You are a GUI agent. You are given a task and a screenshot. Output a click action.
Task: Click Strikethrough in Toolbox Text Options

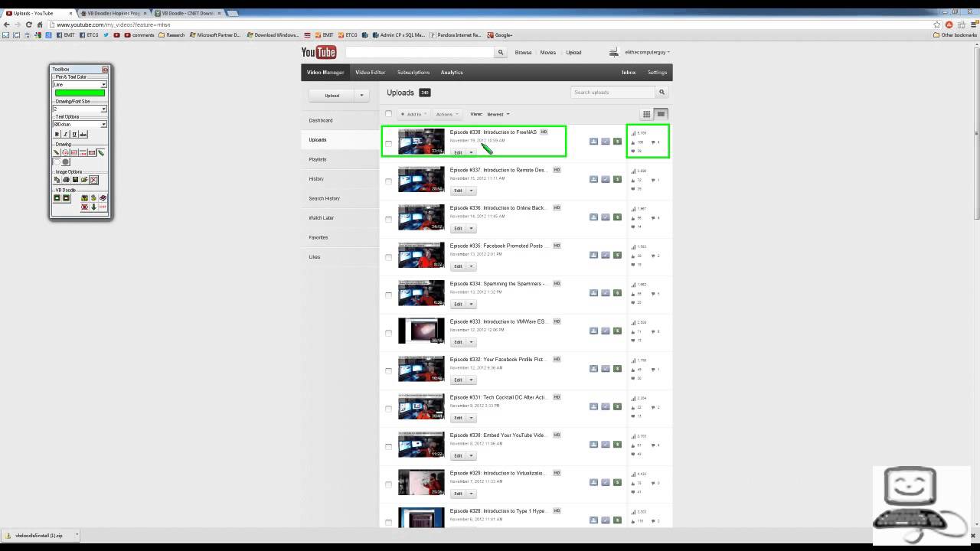[83, 134]
